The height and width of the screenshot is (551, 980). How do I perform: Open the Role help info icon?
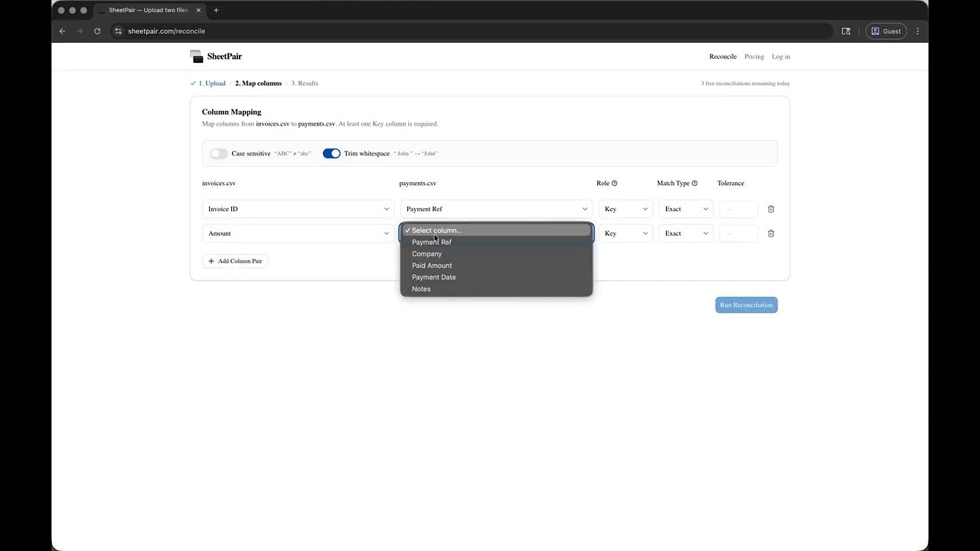(x=614, y=184)
